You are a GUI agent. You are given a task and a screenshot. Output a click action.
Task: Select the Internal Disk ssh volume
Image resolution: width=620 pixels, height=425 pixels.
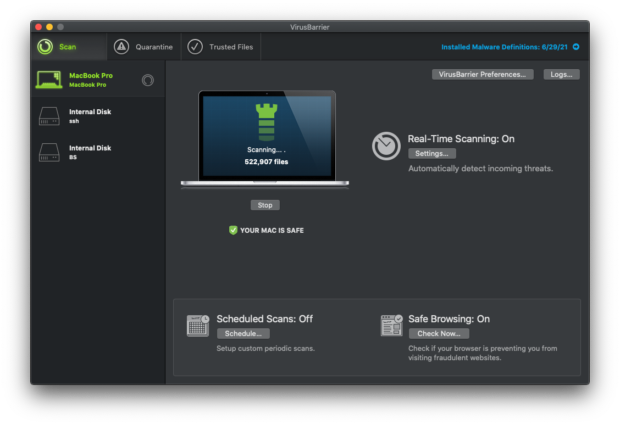click(90, 116)
